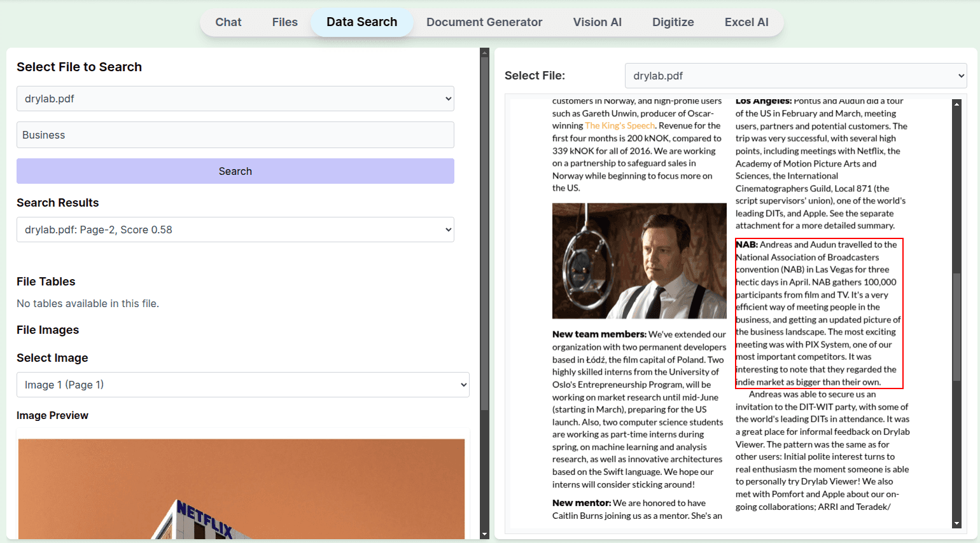The image size is (980, 543).
Task: Click the File Tables heading
Action: click(46, 282)
